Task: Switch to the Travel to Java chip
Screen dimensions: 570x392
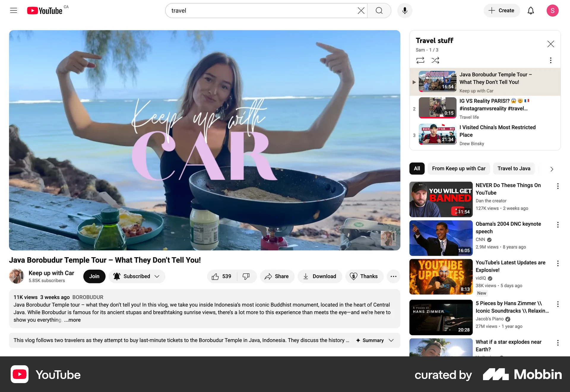Action: click(x=514, y=168)
